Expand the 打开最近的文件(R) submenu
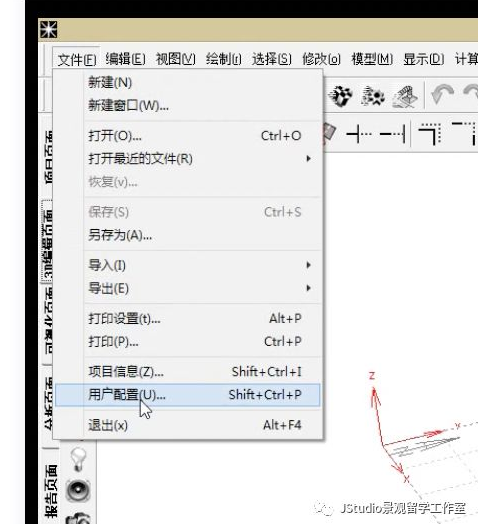 coord(188,159)
